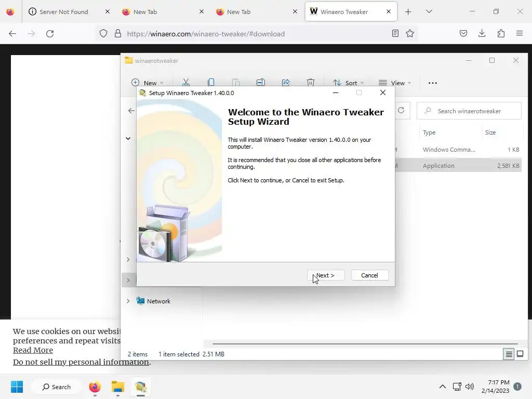Open the Firefox extensions menu
The height and width of the screenshot is (399, 532).
[x=501, y=33]
